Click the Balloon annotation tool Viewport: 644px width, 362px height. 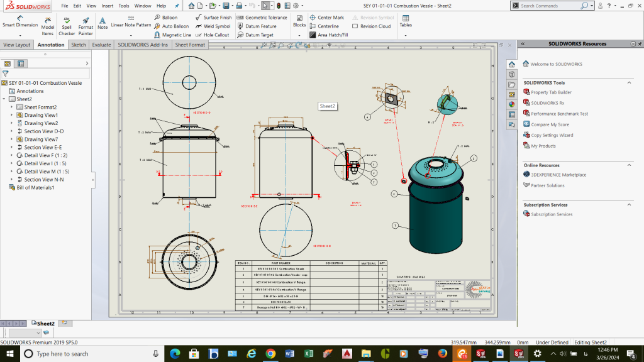pyautogui.click(x=165, y=18)
